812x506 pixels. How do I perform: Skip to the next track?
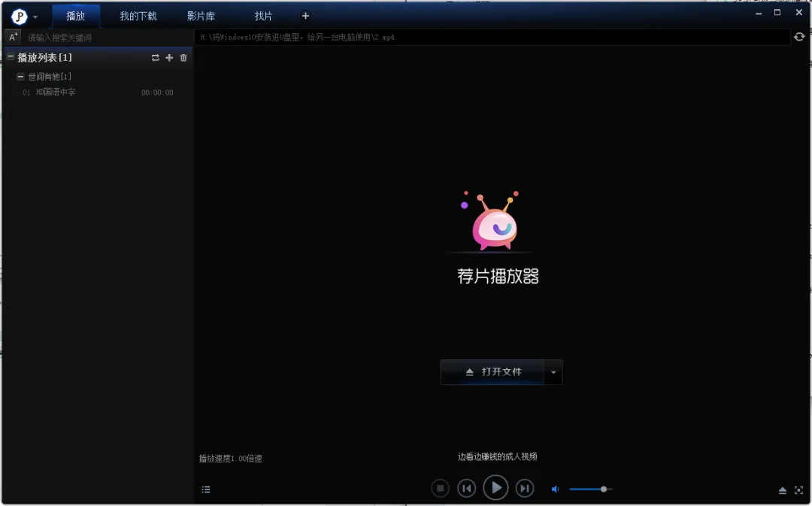[525, 489]
